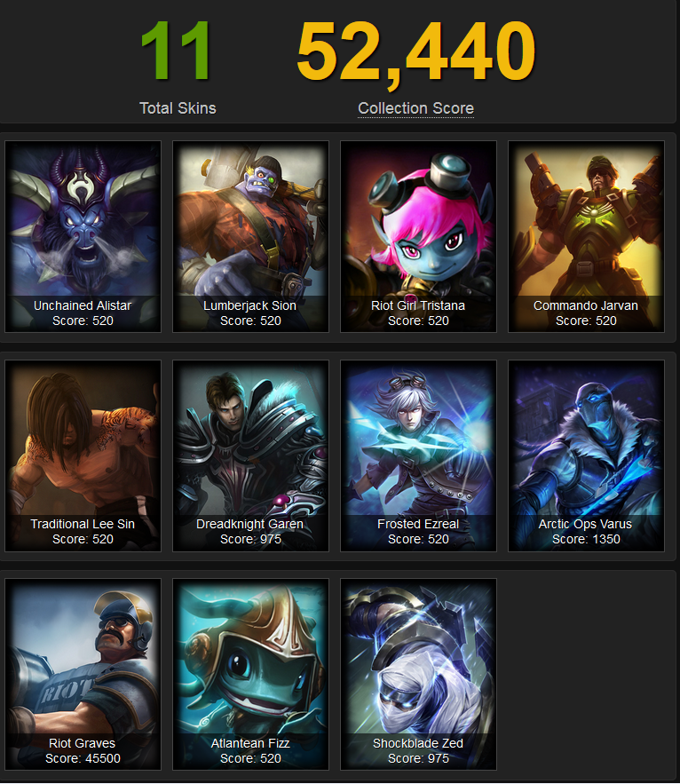Click the Riot Graves Score 45500 caption
The image size is (680, 784).
(x=83, y=750)
